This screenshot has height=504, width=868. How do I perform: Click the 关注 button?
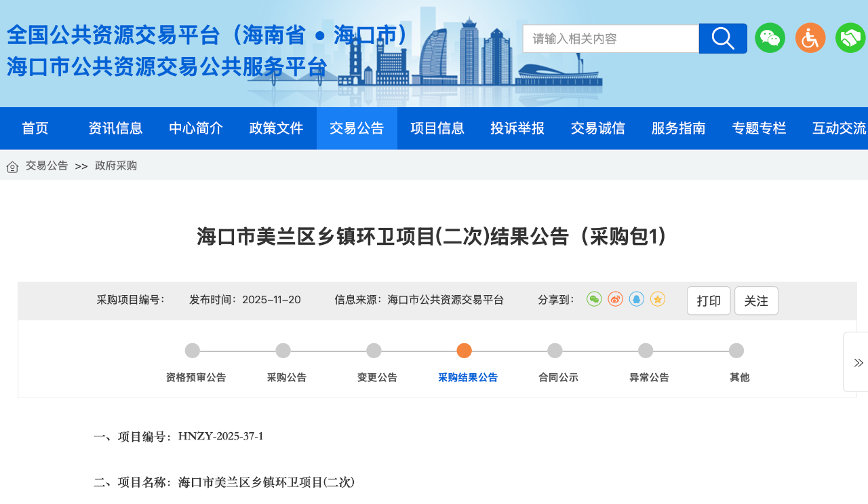pyautogui.click(x=756, y=301)
